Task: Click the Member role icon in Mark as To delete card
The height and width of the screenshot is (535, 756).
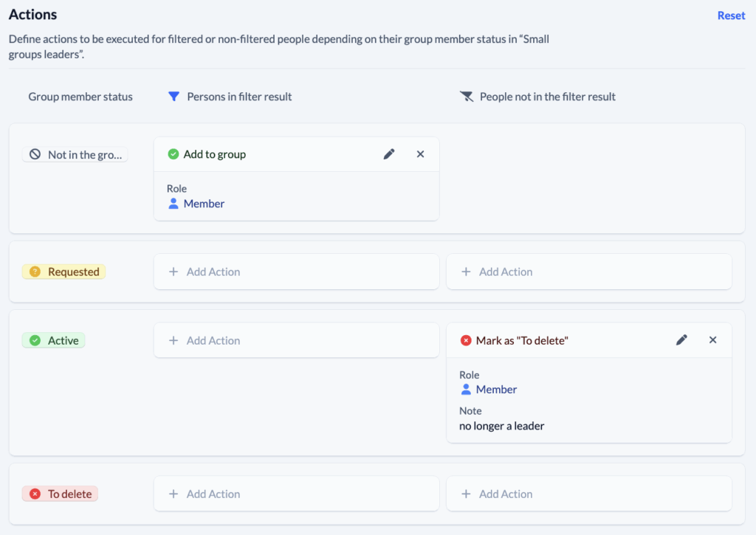Action: pos(466,390)
